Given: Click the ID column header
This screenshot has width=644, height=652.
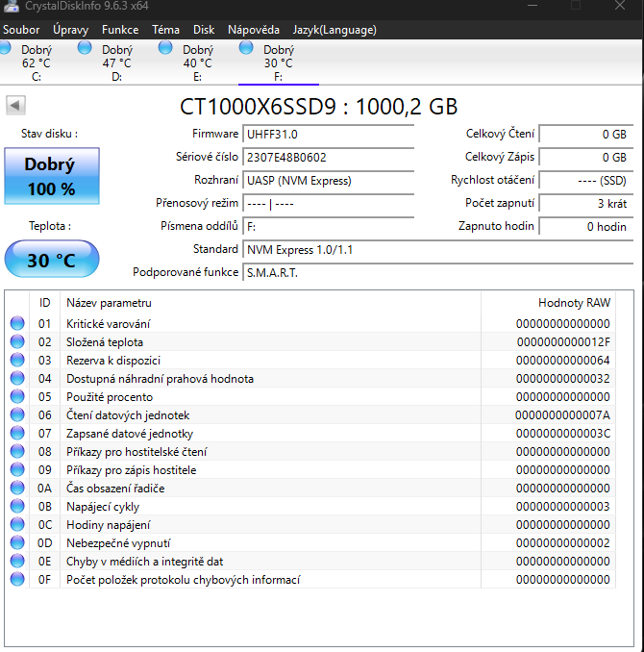Looking at the screenshot, I should tap(45, 303).
